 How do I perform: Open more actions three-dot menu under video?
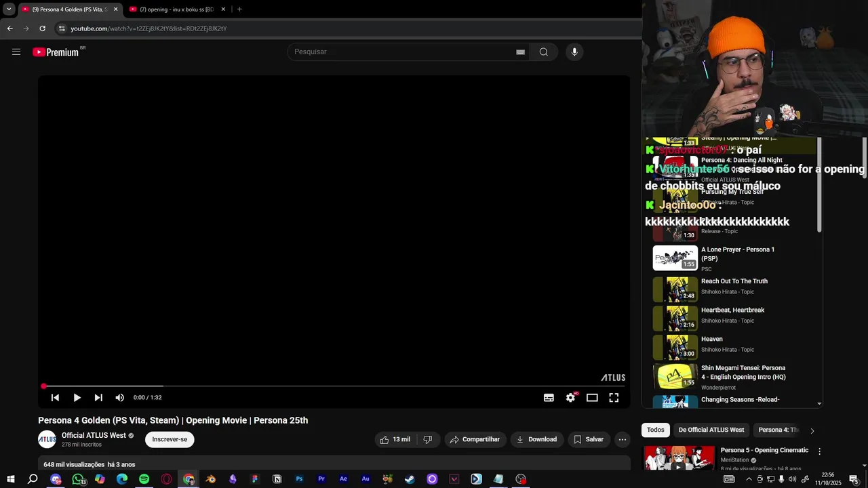point(623,439)
